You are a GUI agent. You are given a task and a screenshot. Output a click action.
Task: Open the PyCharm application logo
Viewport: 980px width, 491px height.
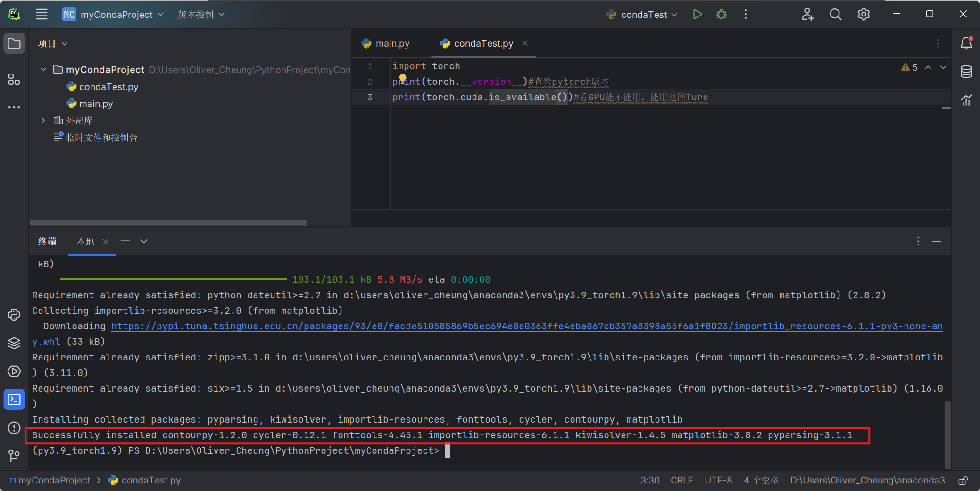pos(14,15)
